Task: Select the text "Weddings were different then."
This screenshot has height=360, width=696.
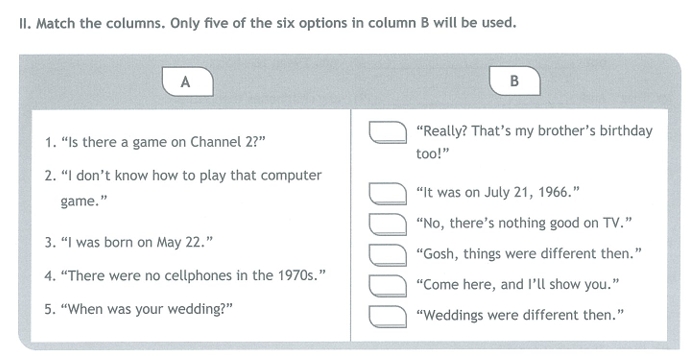Action: coord(520,315)
